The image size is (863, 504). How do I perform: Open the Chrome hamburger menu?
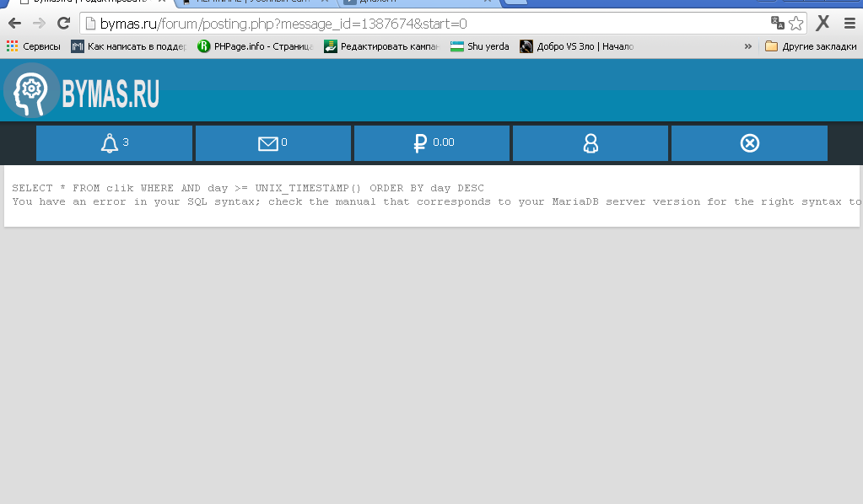[x=850, y=23]
